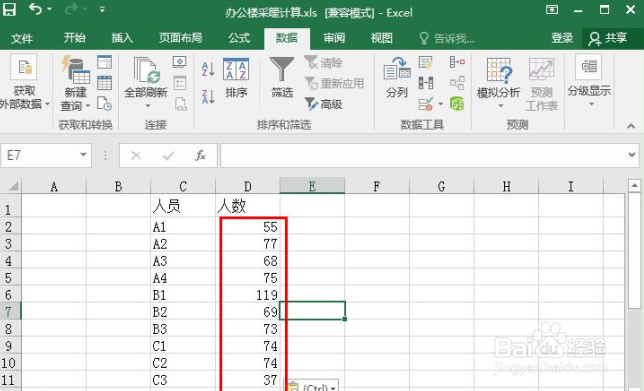Click the 重新应用 filter button
The width and height of the screenshot is (644, 391).
(334, 83)
